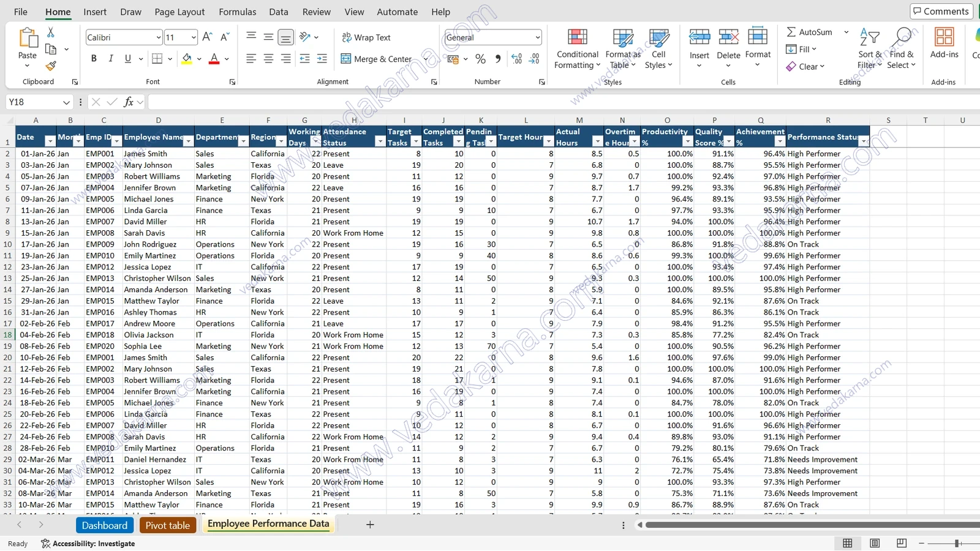Image resolution: width=980 pixels, height=551 pixels.
Task: Toggle Align Left
Action: [x=251, y=59]
